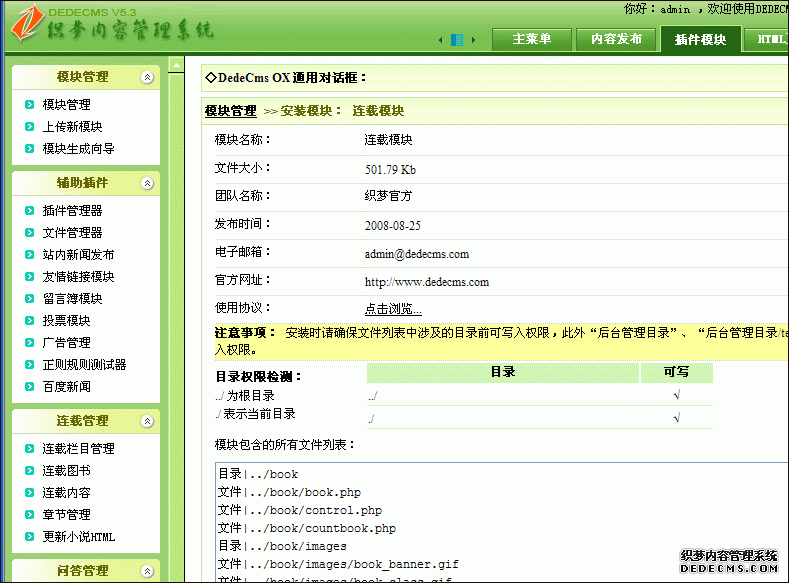Click the blue panel toggle icon between arrows
This screenshot has width=789, height=583.
click(457, 40)
